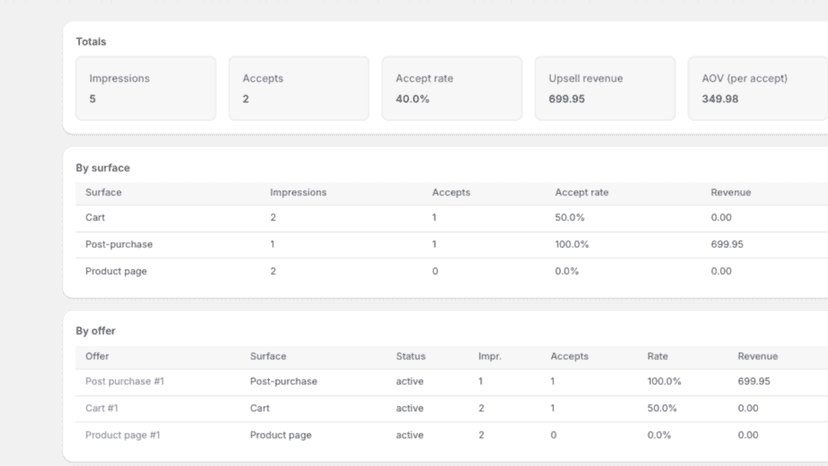Click the 699.95 upsell revenue total value
The height and width of the screenshot is (466, 828).
pos(567,99)
